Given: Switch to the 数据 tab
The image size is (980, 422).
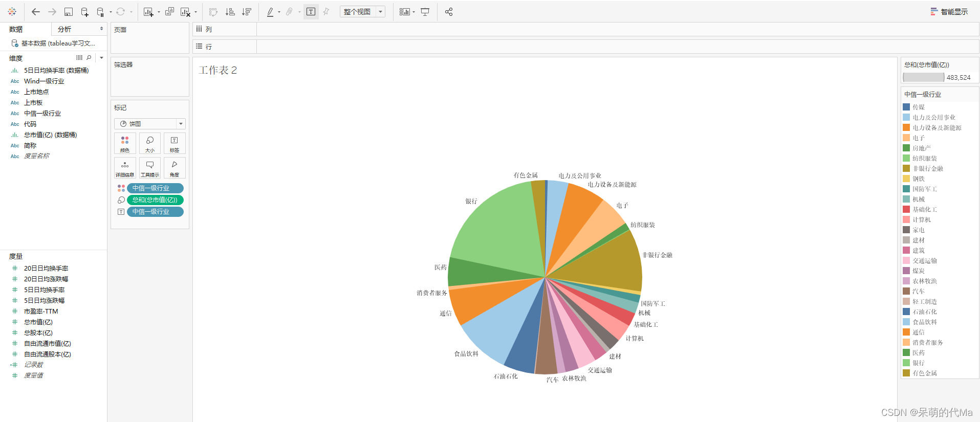Looking at the screenshot, I should tap(16, 29).
